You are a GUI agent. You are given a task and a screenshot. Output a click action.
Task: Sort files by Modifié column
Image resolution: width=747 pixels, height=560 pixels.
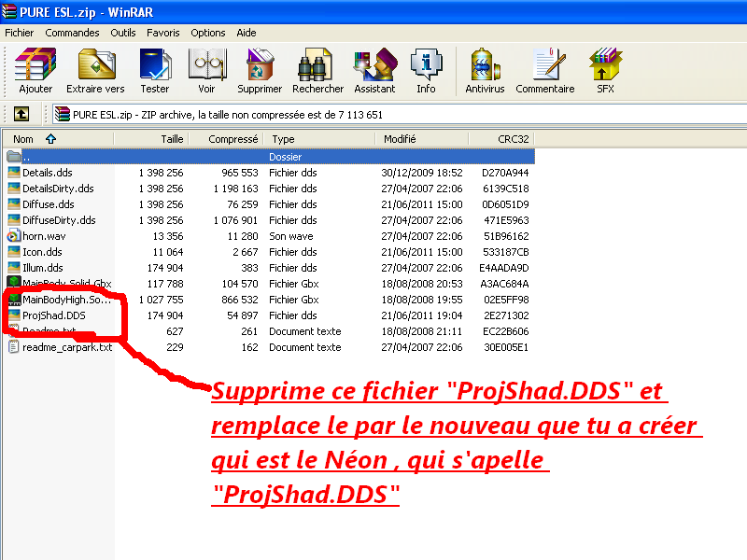(x=422, y=139)
